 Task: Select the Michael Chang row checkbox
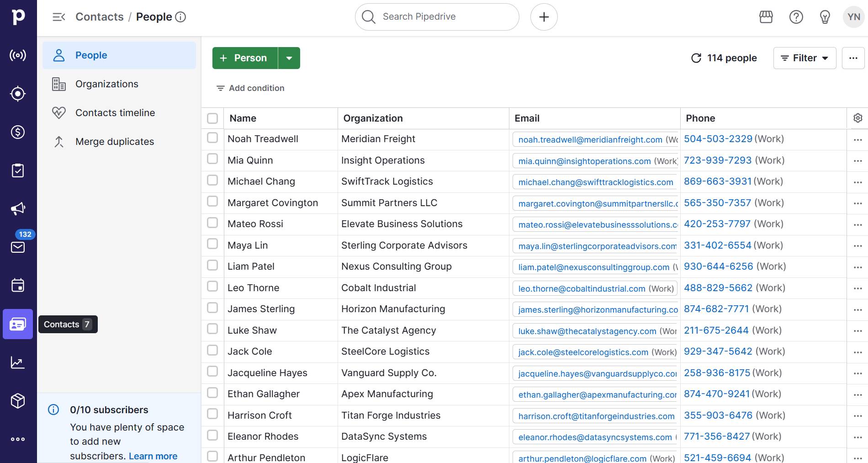point(212,180)
